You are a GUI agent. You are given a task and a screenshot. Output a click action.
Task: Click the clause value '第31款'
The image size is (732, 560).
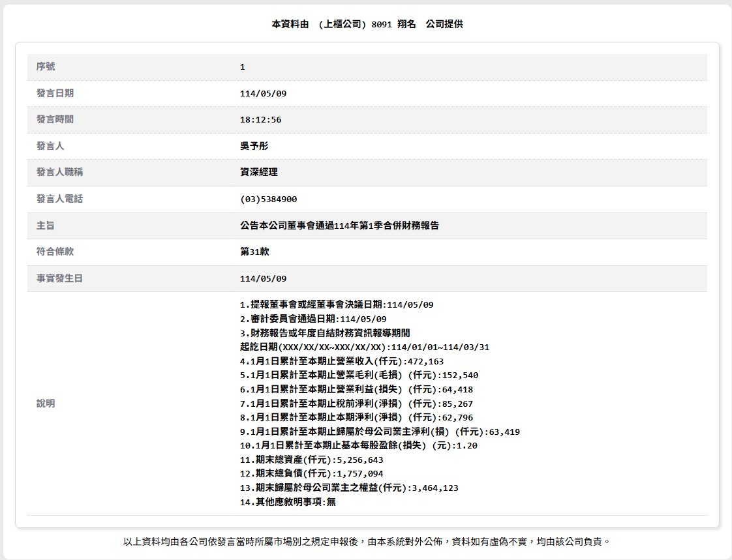[254, 252]
